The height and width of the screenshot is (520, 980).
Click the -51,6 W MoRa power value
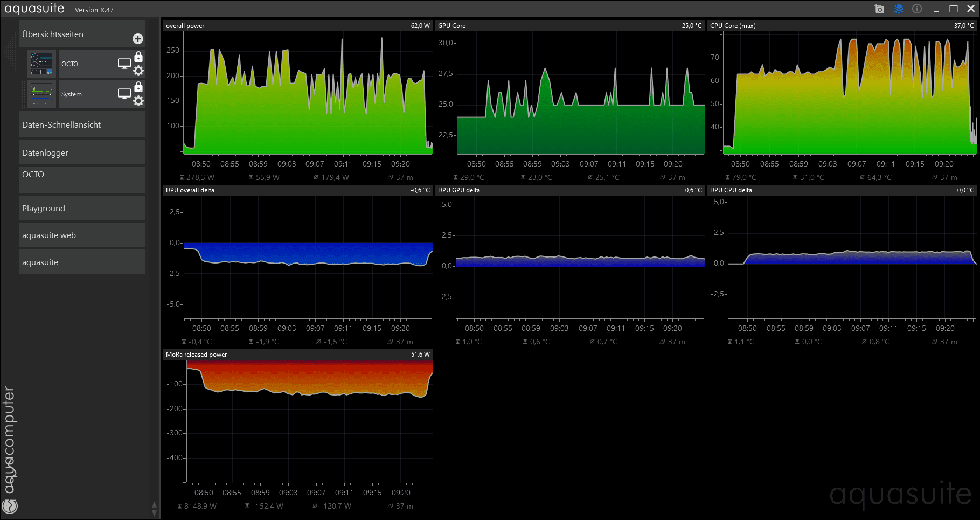point(419,355)
